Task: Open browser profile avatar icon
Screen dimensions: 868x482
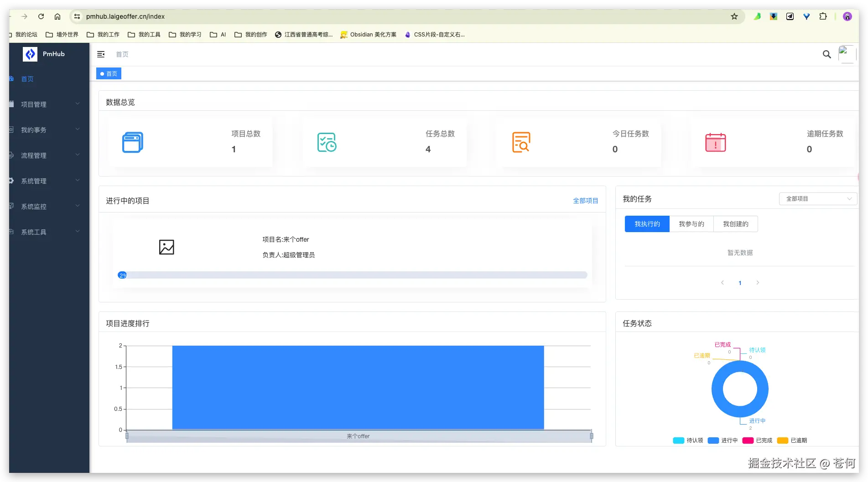Action: click(x=847, y=16)
